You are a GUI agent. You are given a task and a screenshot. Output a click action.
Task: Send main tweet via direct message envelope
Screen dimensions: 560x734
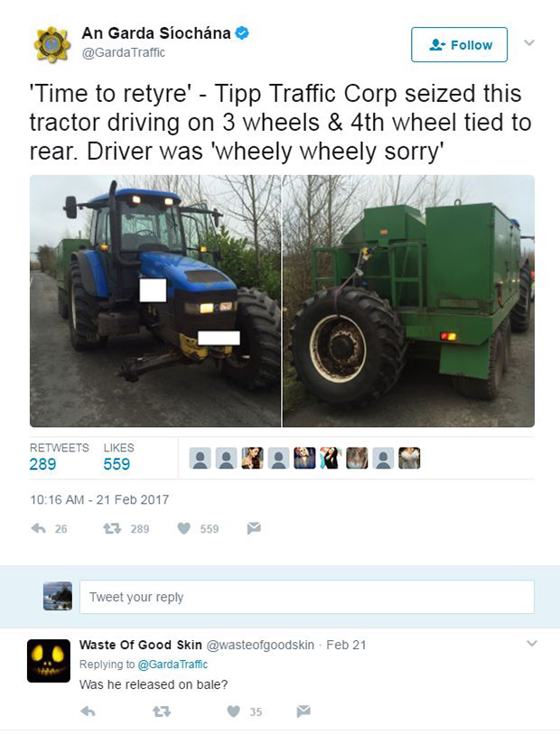pos(254,528)
